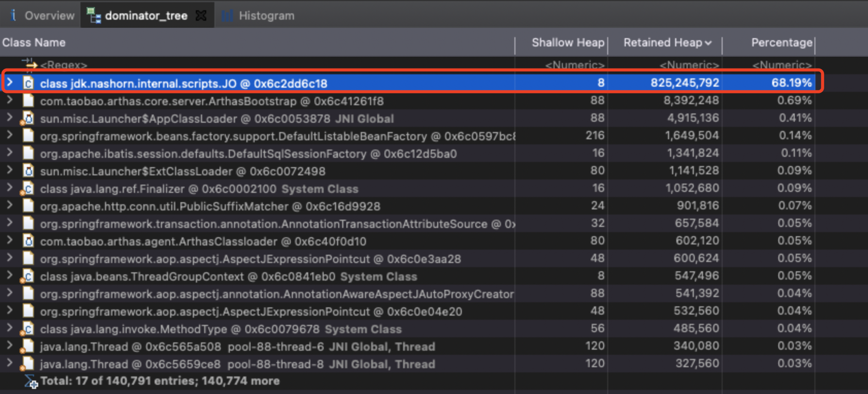868x394 pixels.
Task: Click object icon of AspectJExpressionPointcut 0x6c0e3aa28 row
Action: pos(28,258)
